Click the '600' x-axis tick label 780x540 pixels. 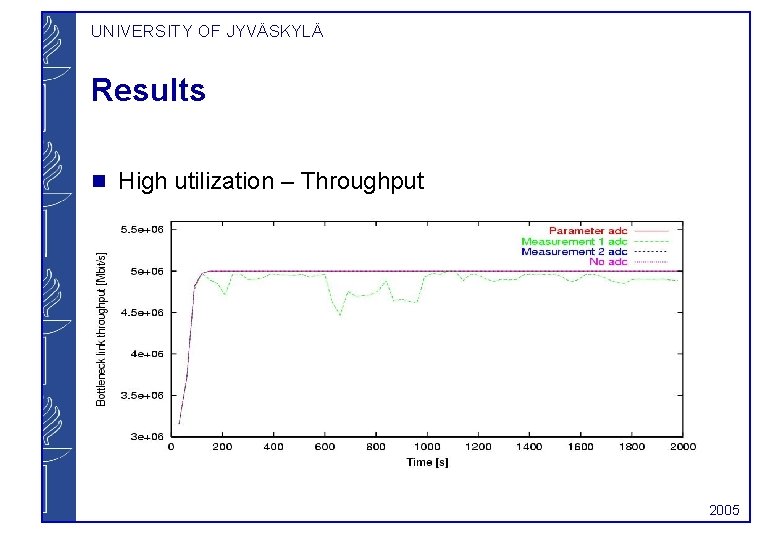(325, 447)
